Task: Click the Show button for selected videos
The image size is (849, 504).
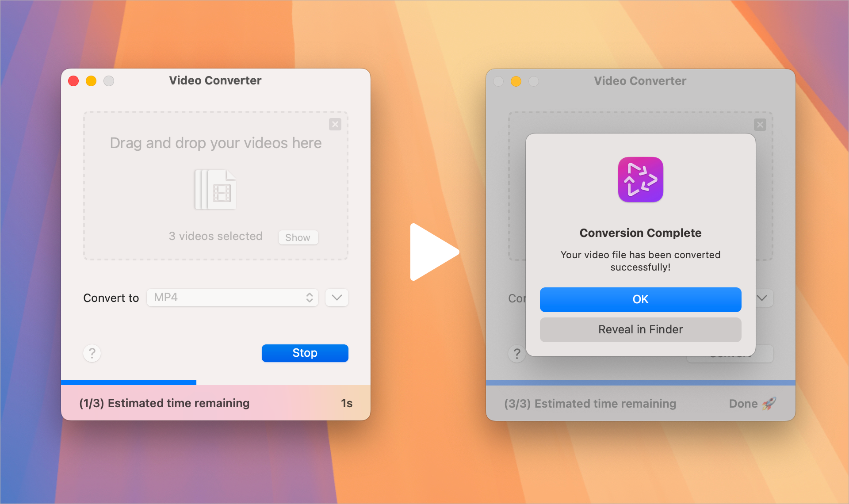Action: point(299,237)
